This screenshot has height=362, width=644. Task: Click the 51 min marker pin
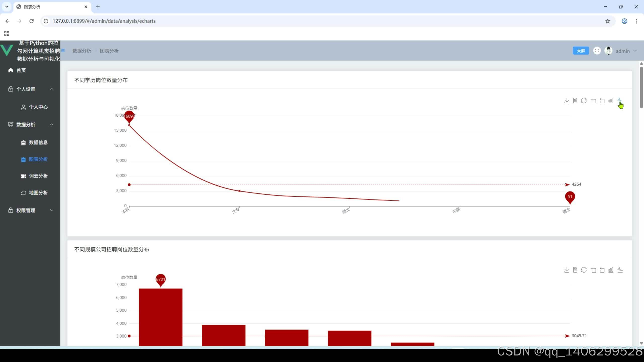(570, 197)
